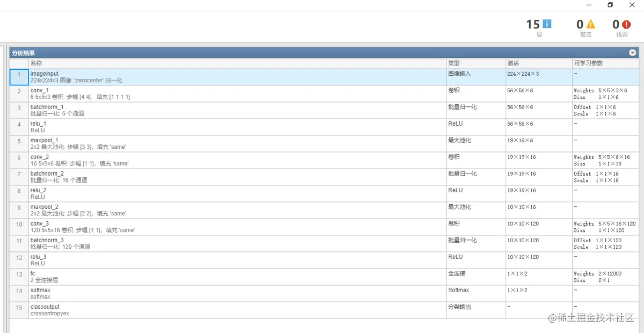Select the imageinput layer row
Viewport: 644px width, 333px height.
pos(324,77)
